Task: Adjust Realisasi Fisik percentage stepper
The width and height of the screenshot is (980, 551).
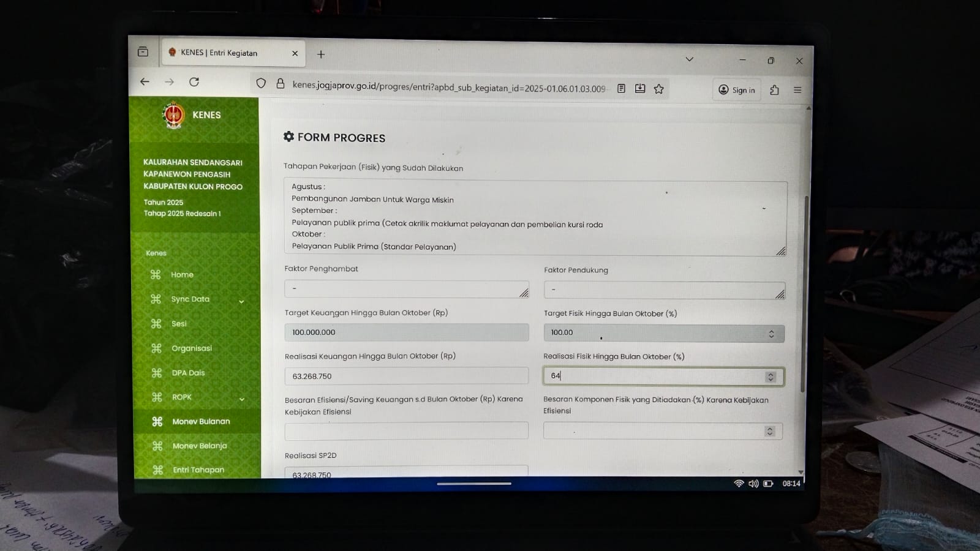Action: click(x=771, y=377)
